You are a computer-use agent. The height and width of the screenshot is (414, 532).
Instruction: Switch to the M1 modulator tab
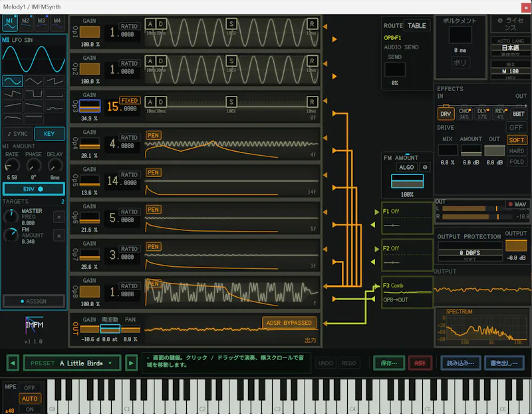coord(9,23)
